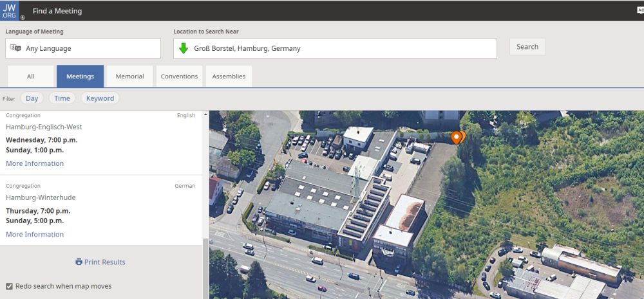Expand the Day filter

(32, 98)
